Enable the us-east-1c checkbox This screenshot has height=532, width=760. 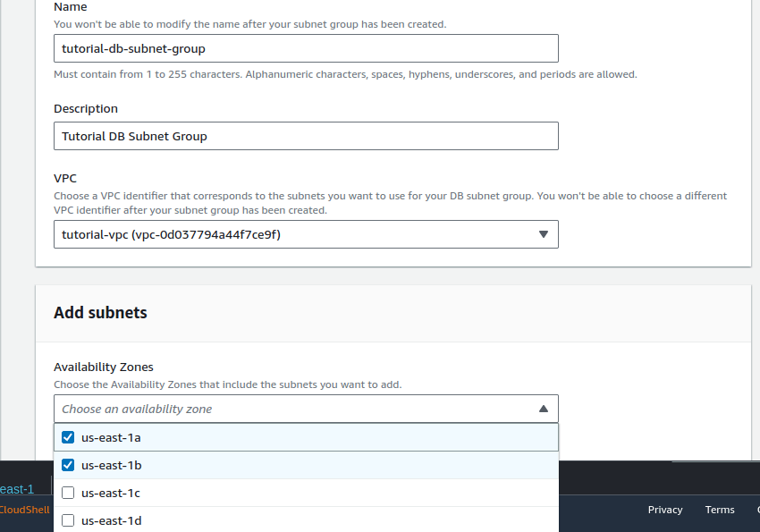pos(68,493)
